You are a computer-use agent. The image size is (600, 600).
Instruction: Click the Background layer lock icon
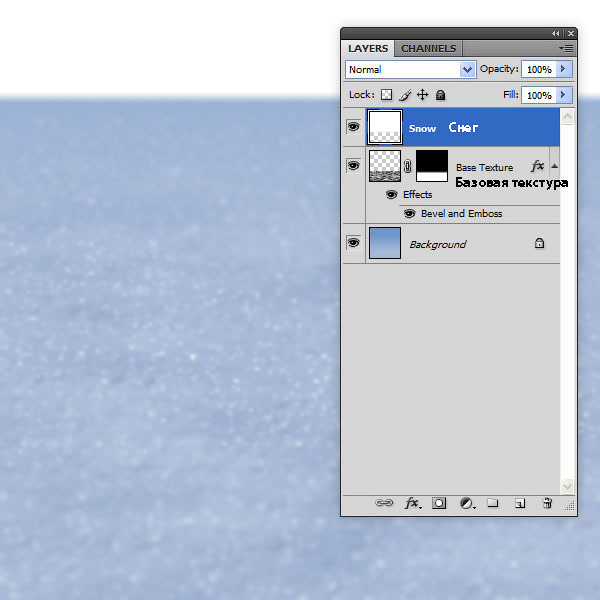coord(539,243)
